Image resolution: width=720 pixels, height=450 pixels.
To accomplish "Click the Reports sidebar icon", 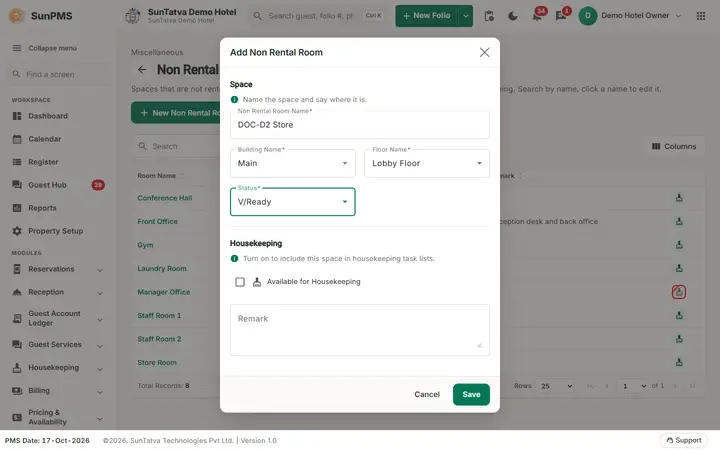I will click(x=17, y=208).
